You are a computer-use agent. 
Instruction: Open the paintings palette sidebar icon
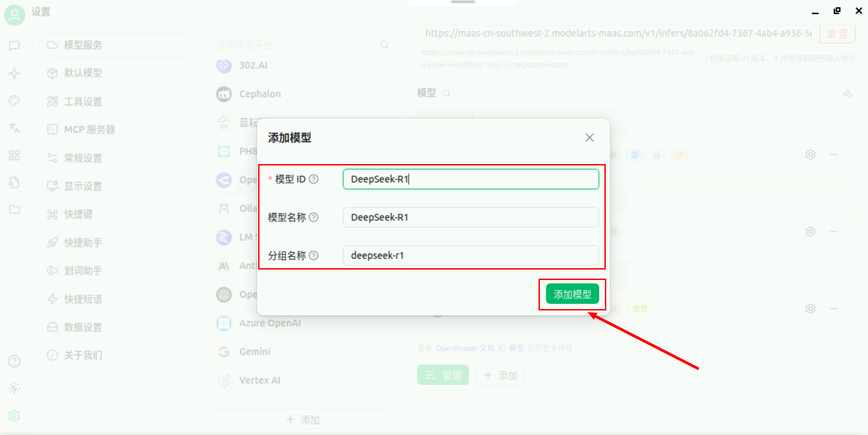[x=15, y=100]
